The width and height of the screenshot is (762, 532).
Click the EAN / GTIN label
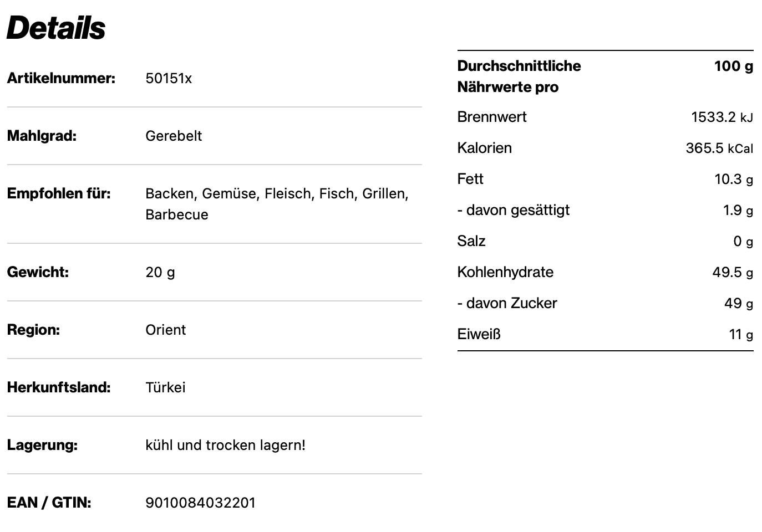click(49, 503)
